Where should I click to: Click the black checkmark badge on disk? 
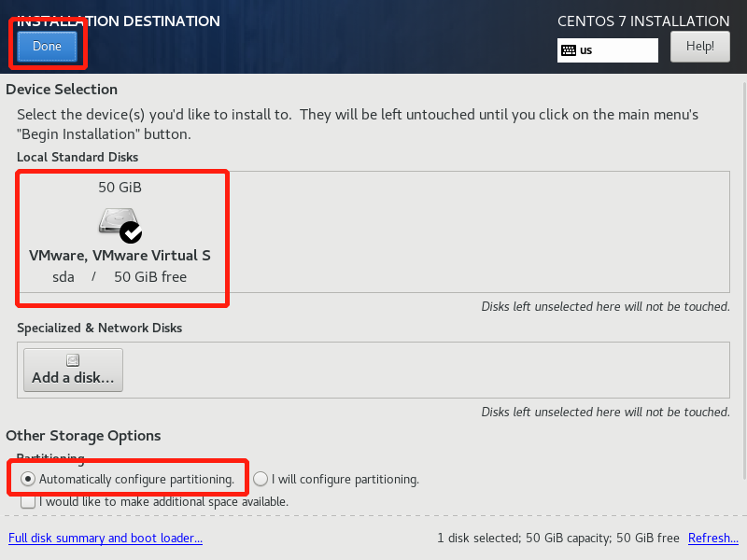pyautogui.click(x=131, y=231)
